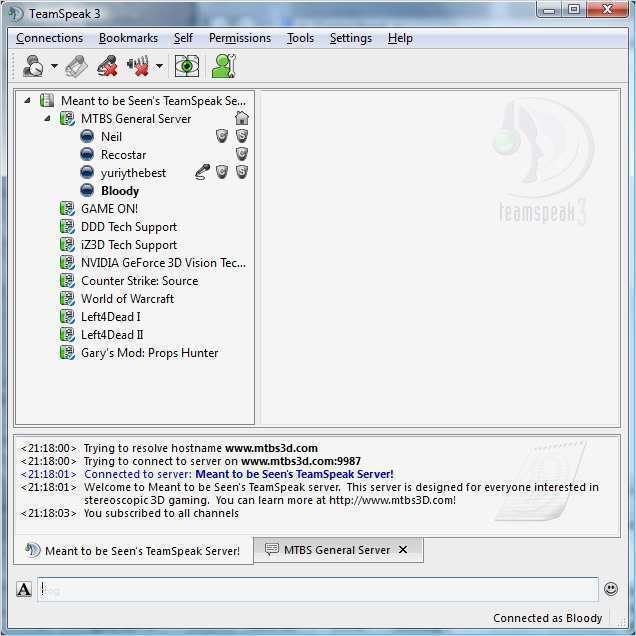
Task: Open the Bookmarks menu
Action: tap(128, 38)
